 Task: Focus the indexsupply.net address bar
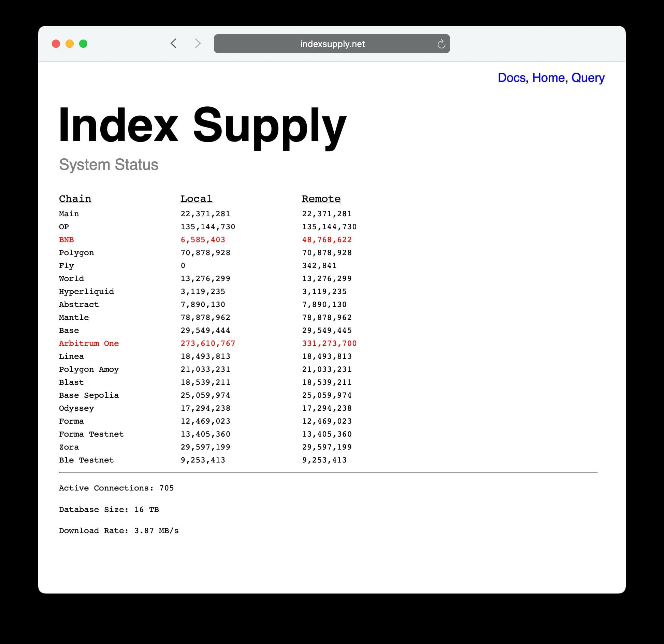(332, 44)
